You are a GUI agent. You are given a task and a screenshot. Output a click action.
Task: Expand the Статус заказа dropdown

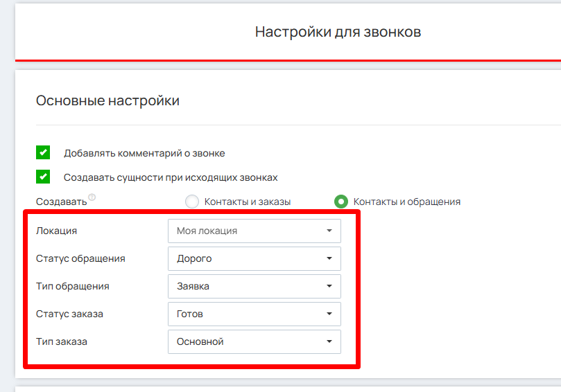254,314
